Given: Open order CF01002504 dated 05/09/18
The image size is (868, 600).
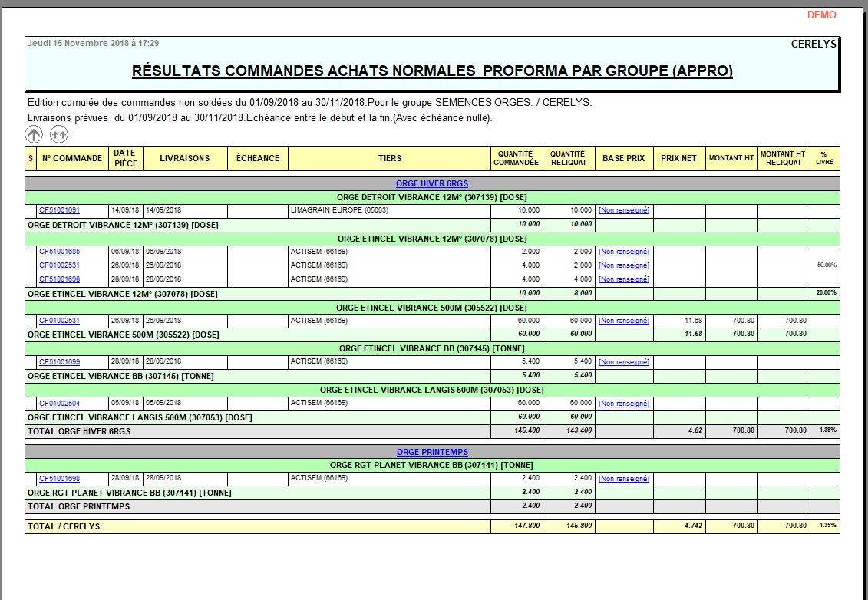Looking at the screenshot, I should point(59,403).
